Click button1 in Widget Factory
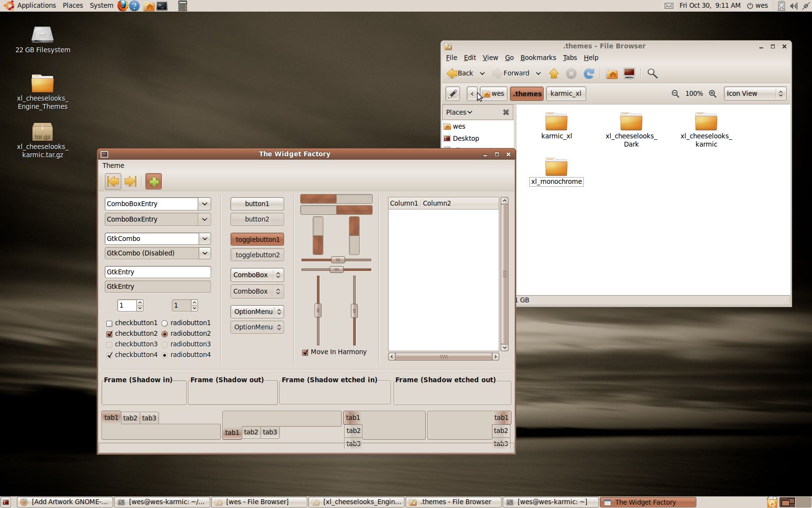Screen dimensions: 812x508 (x=257, y=204)
